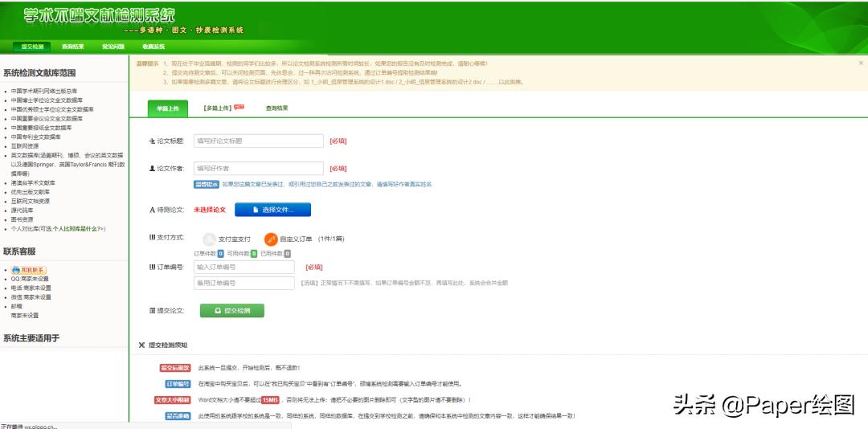Switch to the 查询结果 tab beside 多篇上传
Screen dimensions: 868x429
[276, 108]
